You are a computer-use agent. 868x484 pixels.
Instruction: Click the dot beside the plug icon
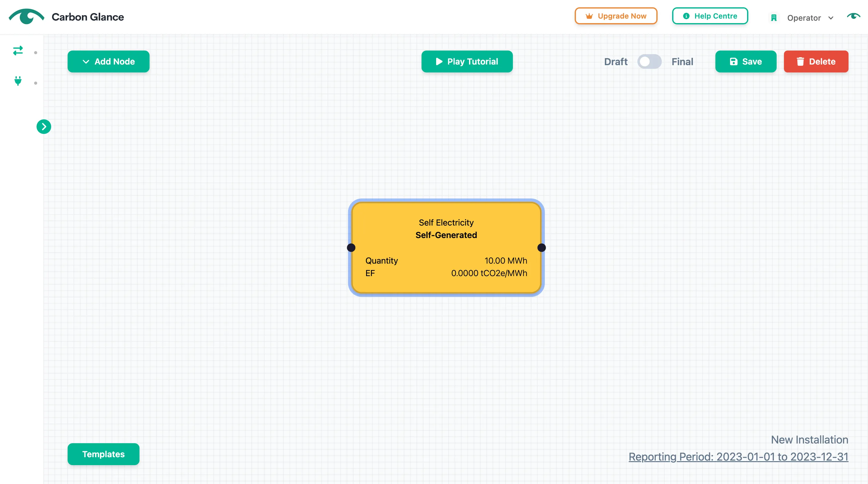pyautogui.click(x=35, y=83)
